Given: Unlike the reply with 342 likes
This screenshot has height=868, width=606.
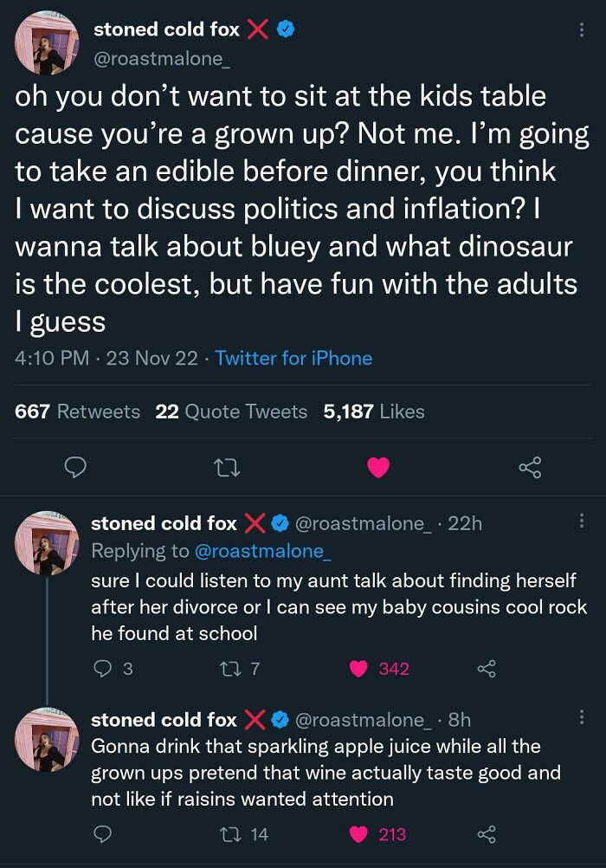Looking at the screenshot, I should 359,669.
